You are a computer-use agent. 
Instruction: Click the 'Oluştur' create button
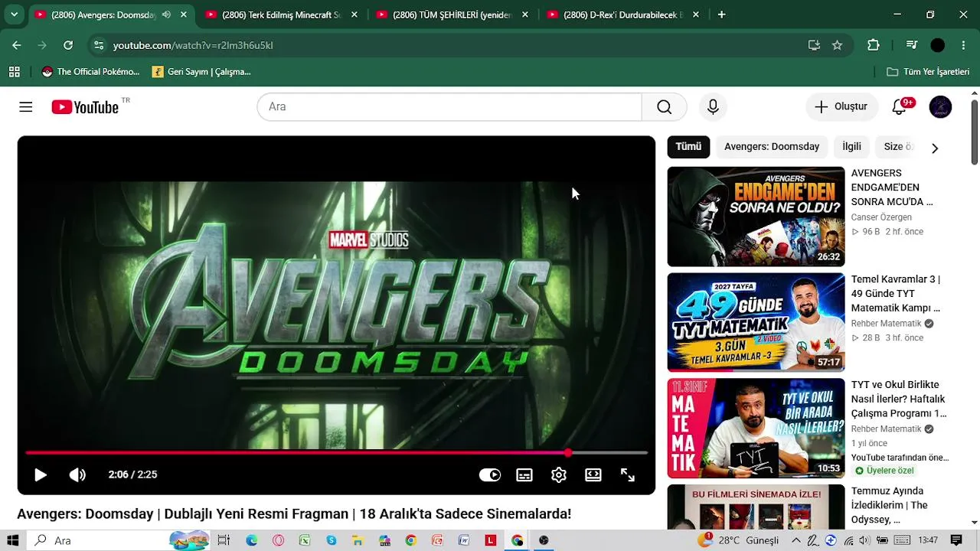pyautogui.click(x=841, y=107)
